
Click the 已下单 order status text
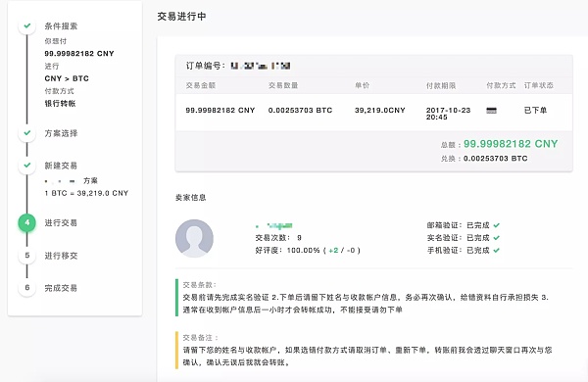[535, 111]
